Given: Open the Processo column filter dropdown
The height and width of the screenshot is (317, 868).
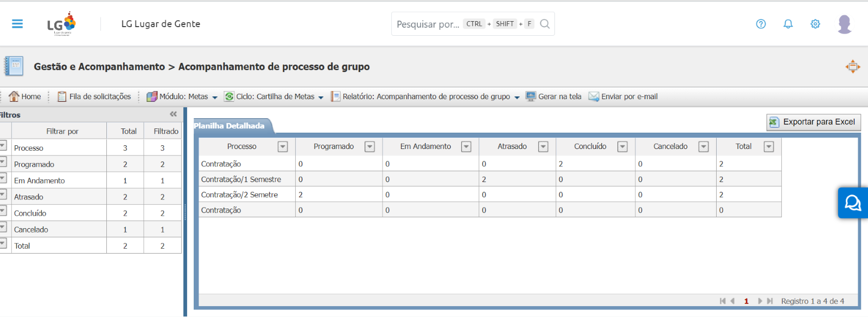Looking at the screenshot, I should coord(283,147).
